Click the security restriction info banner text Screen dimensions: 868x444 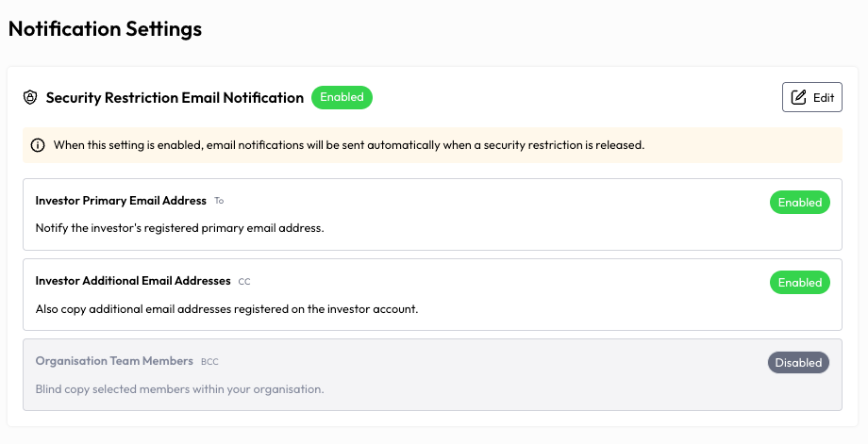349,145
